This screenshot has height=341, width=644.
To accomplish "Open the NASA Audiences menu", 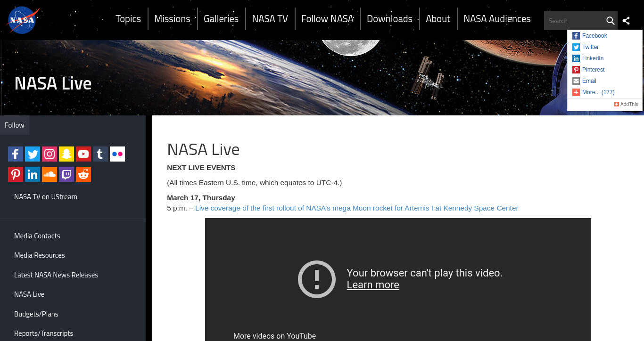I will pos(497,19).
